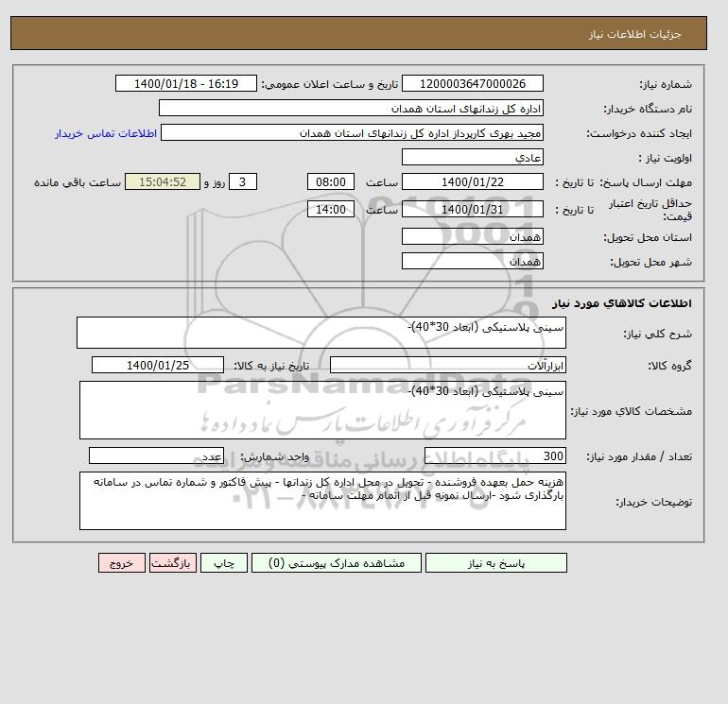Click the text روز و
The width and height of the screenshot is (728, 704).
(215, 182)
